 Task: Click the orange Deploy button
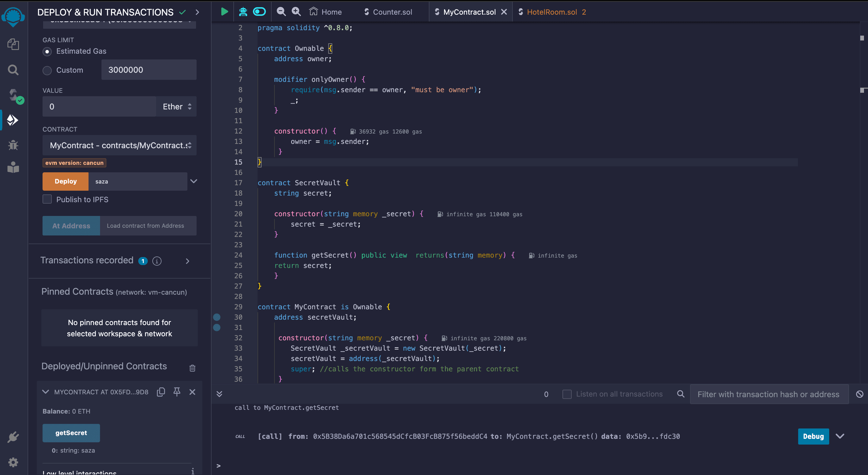[x=65, y=181]
